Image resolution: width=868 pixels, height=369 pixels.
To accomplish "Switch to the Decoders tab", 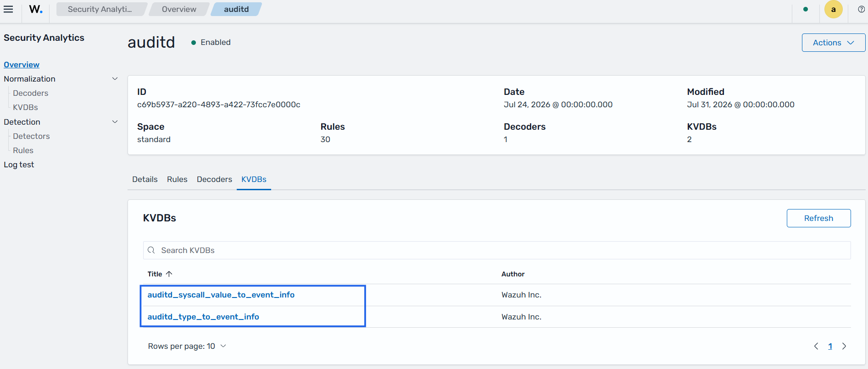I will (x=214, y=179).
